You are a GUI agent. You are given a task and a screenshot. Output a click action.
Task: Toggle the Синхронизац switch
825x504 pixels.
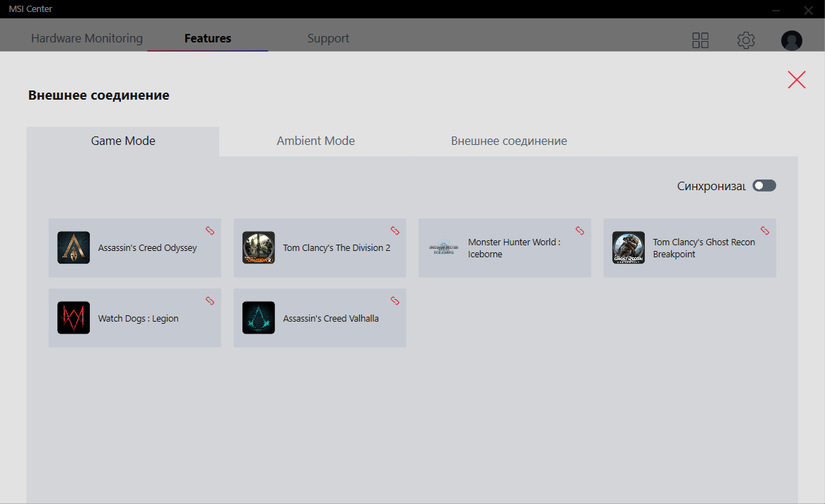point(764,186)
